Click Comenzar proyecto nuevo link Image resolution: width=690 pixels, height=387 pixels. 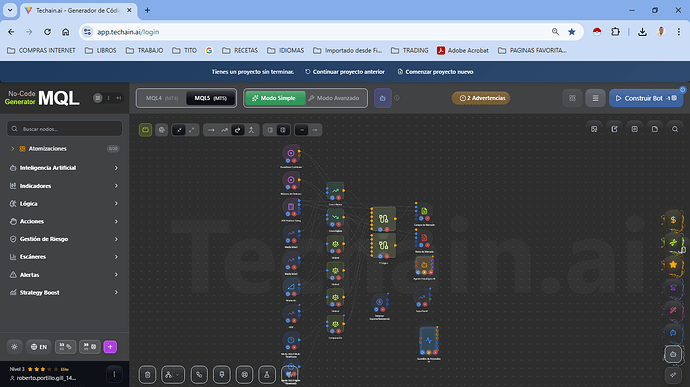pyautogui.click(x=435, y=72)
